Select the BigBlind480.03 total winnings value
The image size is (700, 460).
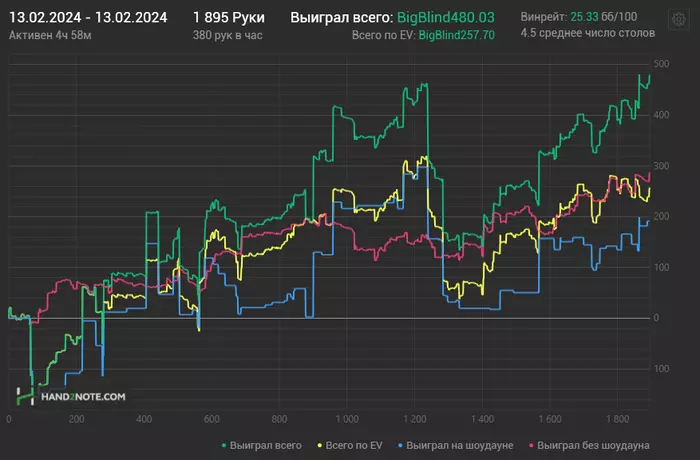point(446,18)
